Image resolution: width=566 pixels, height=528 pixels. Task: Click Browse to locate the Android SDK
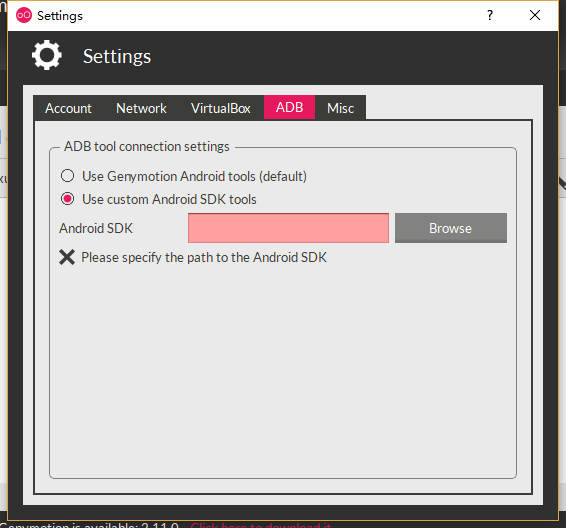click(x=451, y=228)
